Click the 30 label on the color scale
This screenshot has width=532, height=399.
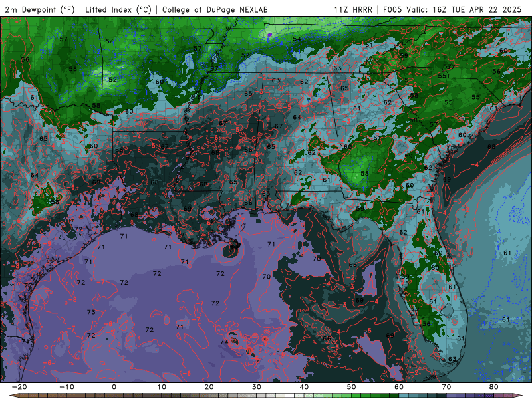(257, 387)
